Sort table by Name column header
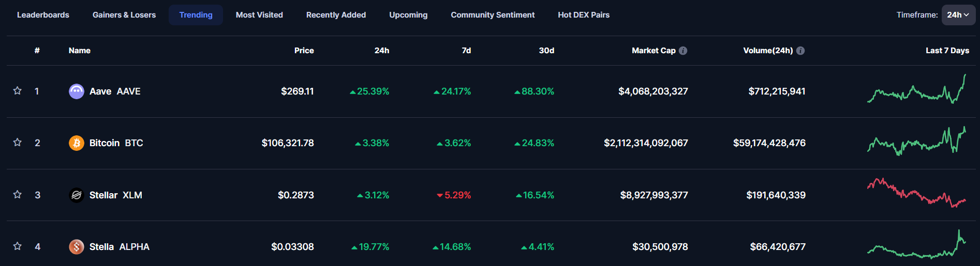The height and width of the screenshot is (266, 980). [x=80, y=51]
